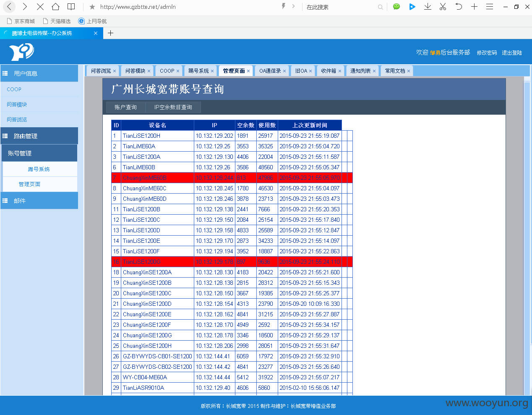Image resolution: width=532 pixels, height=415 pixels.
Task: Click the red highlighted ChuangXinME60B row
Action: [x=232, y=178]
